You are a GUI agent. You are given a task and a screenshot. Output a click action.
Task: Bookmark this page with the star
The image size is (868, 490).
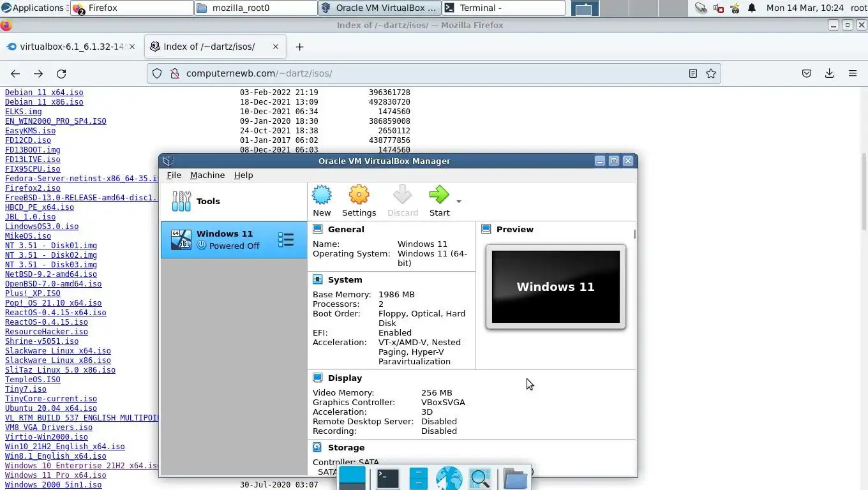711,73
